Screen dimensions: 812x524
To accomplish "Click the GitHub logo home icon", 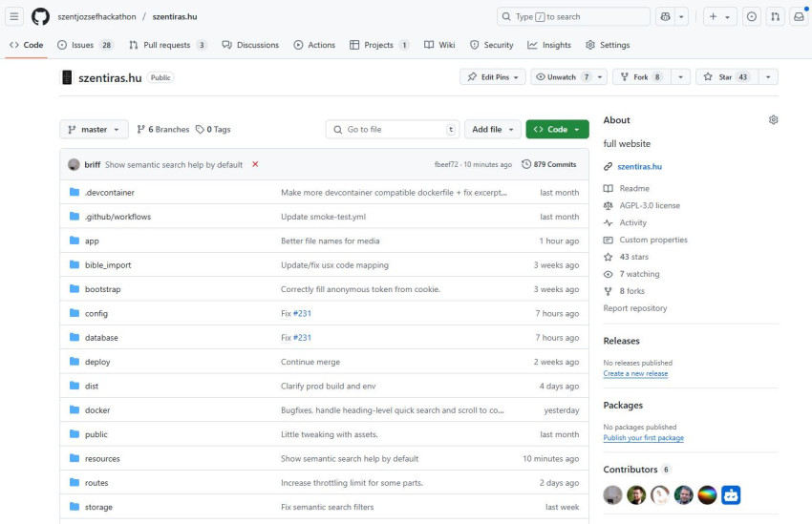I will pyautogui.click(x=40, y=16).
